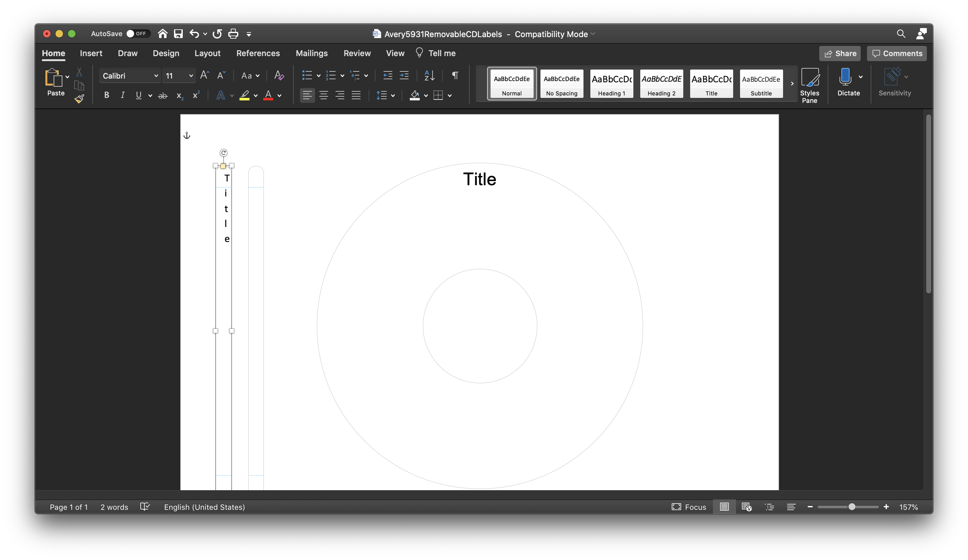This screenshot has width=968, height=560.
Task: Click the Sort A-Z icon
Action: click(429, 75)
